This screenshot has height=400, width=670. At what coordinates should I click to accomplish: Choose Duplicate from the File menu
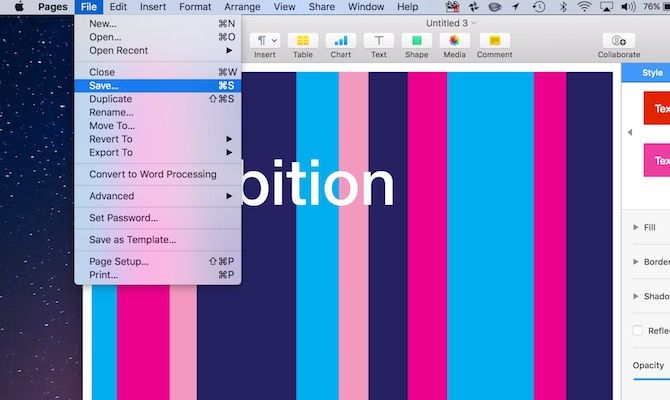tap(158, 99)
